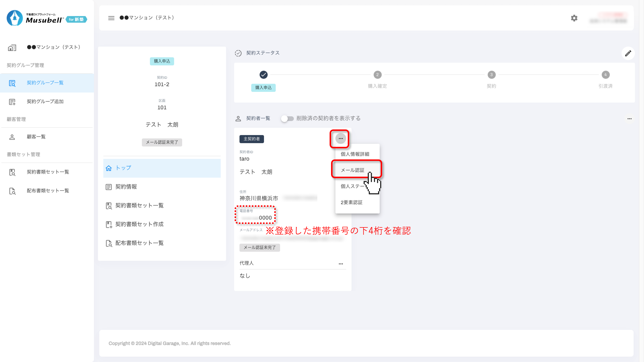The width and height of the screenshot is (644, 362).
Task: Open the 契約者一覧 section three-dot menu
Action: (629, 119)
